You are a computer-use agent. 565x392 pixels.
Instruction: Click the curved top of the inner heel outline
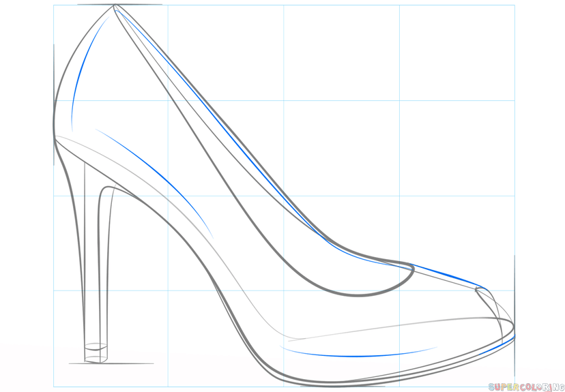click(106, 188)
